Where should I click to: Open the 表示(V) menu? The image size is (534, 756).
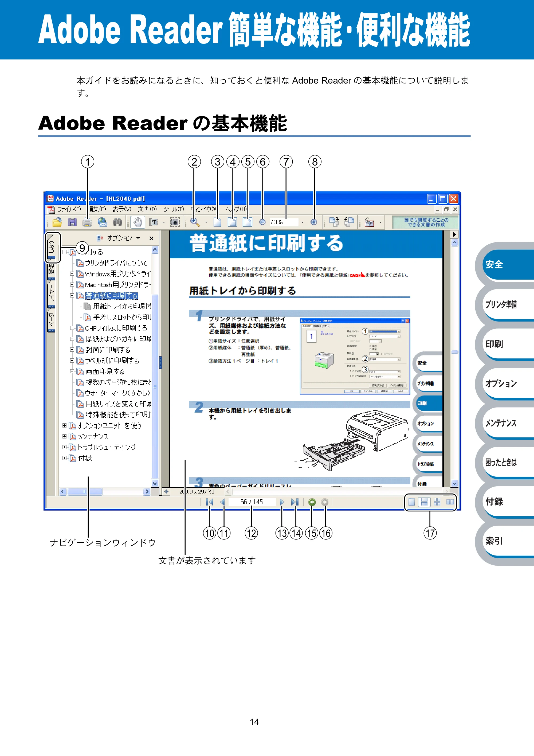coord(121,209)
